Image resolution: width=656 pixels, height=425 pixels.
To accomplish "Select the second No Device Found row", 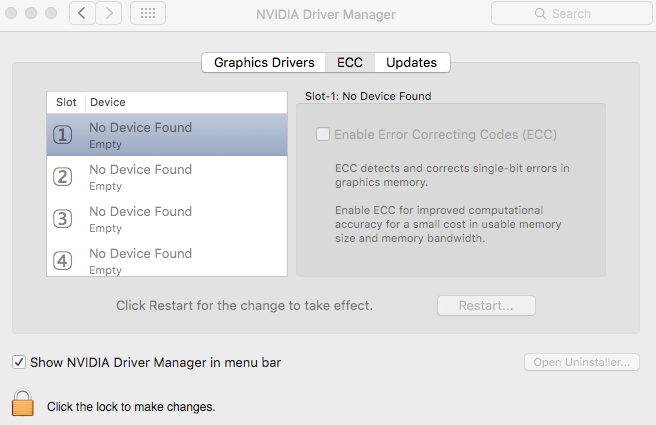I will pyautogui.click(x=167, y=177).
